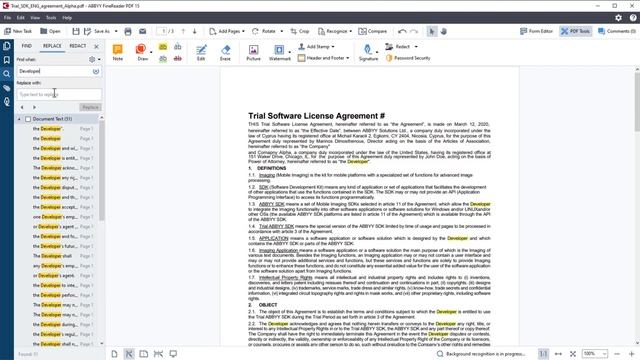Click the Save As button
This screenshot has height=360, width=640.
(x=97, y=31)
